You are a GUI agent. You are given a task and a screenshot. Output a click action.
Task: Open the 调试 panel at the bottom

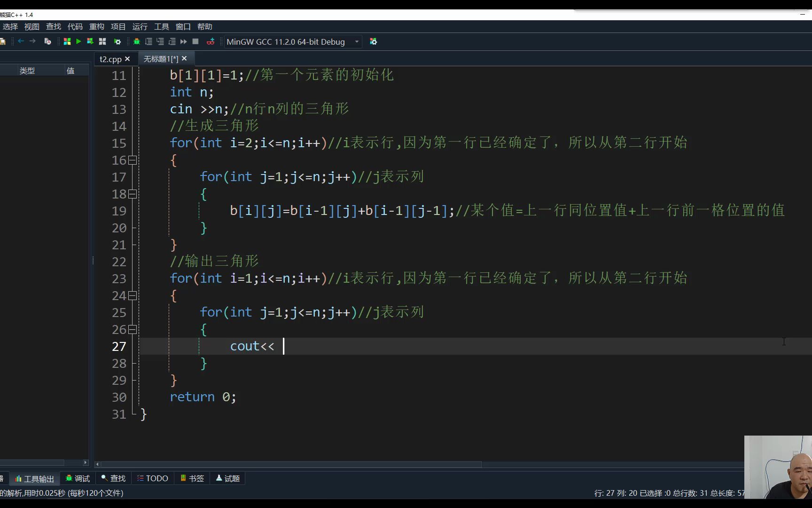(x=77, y=478)
